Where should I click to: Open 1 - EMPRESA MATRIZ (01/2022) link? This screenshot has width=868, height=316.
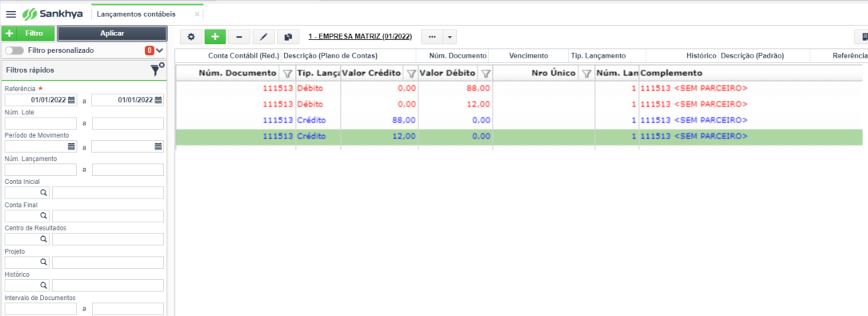[360, 37]
